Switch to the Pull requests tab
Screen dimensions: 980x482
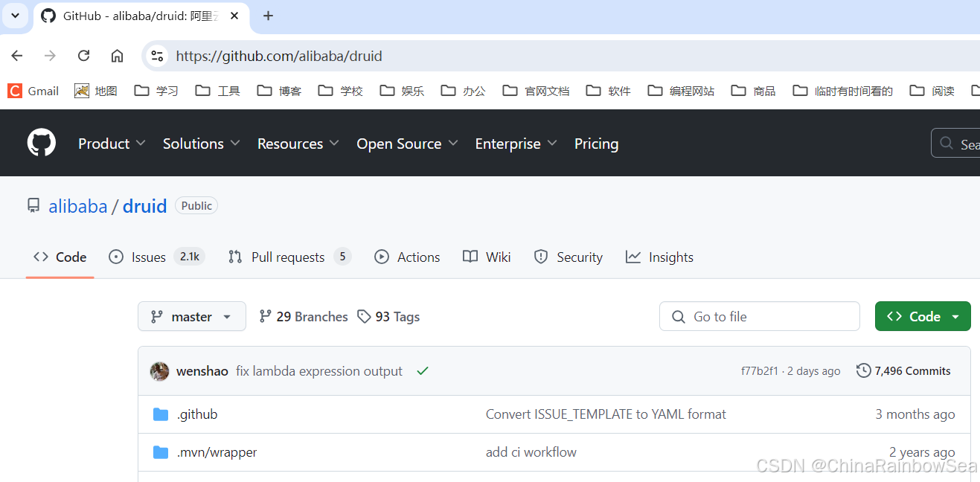[x=288, y=257]
